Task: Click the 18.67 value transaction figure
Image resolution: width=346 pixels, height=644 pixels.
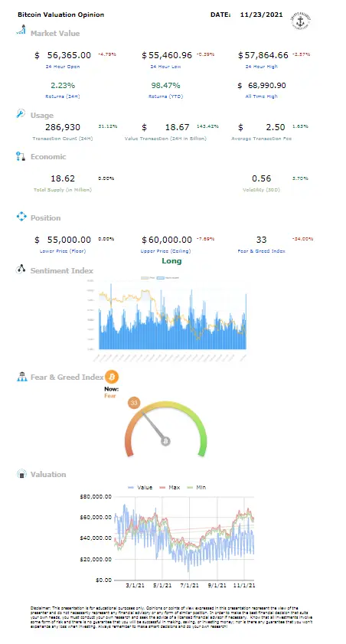Action: tap(178, 127)
